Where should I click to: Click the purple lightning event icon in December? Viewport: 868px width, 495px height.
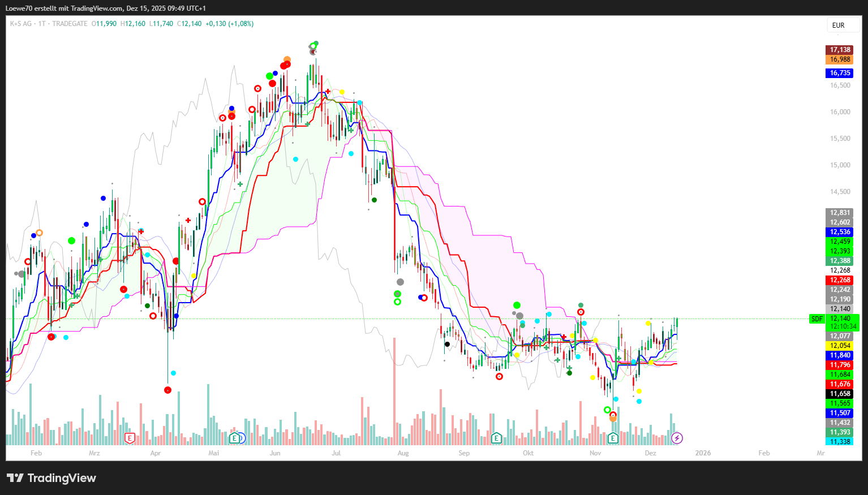pyautogui.click(x=677, y=438)
